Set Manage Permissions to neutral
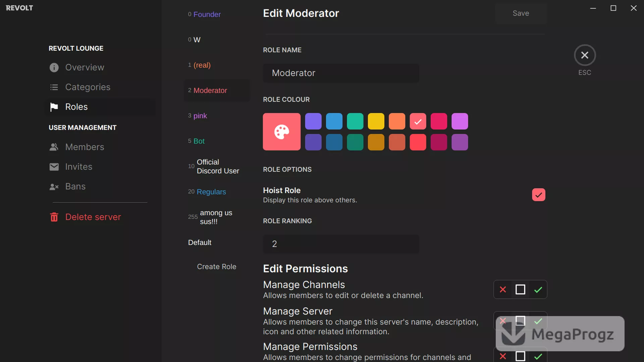This screenshot has width=644, height=362. 520,356
